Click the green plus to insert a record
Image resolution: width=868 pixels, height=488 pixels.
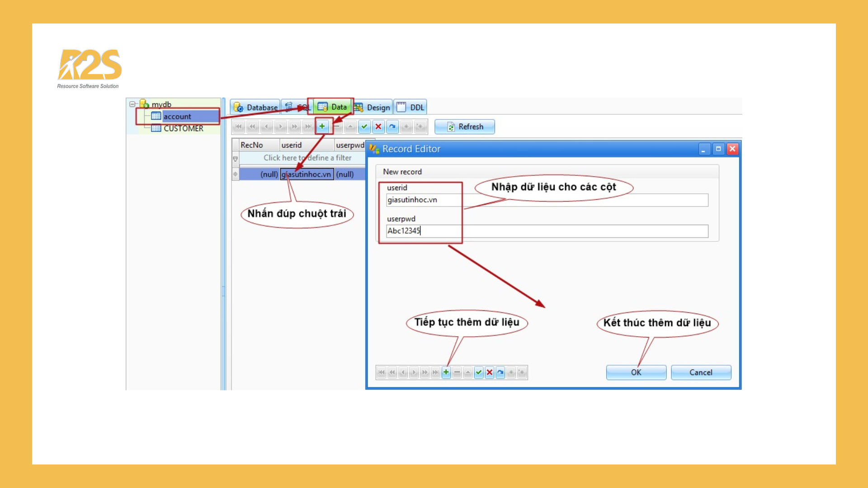(322, 127)
